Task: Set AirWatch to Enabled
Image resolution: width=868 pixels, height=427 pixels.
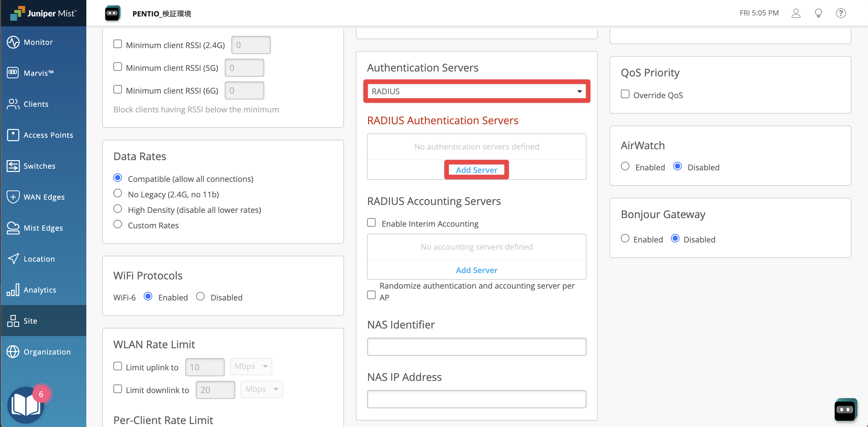Action: pos(625,166)
